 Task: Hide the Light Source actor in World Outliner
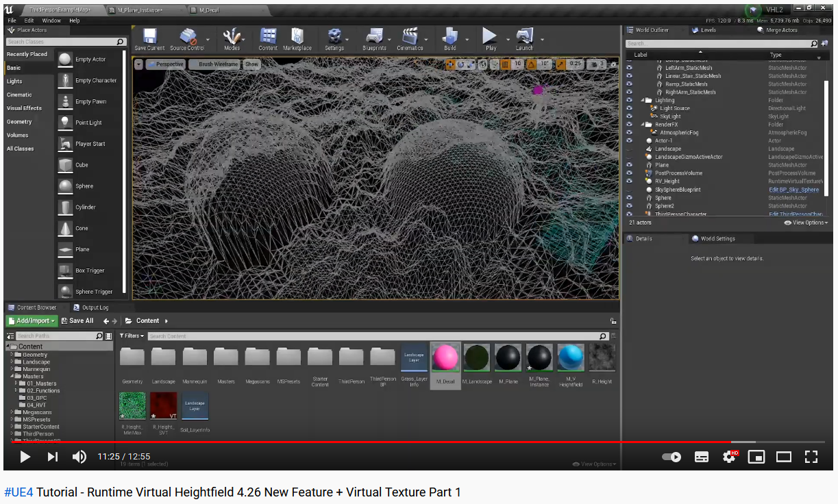coord(630,108)
